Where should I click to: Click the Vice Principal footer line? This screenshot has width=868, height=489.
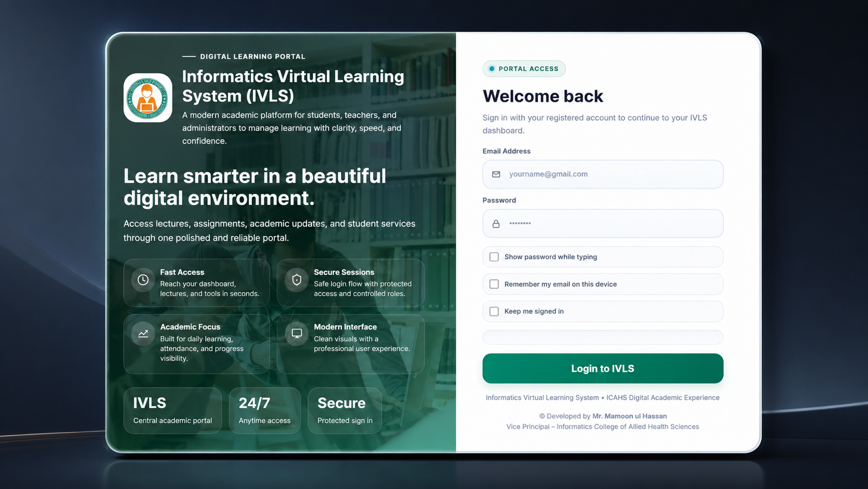[x=603, y=427]
